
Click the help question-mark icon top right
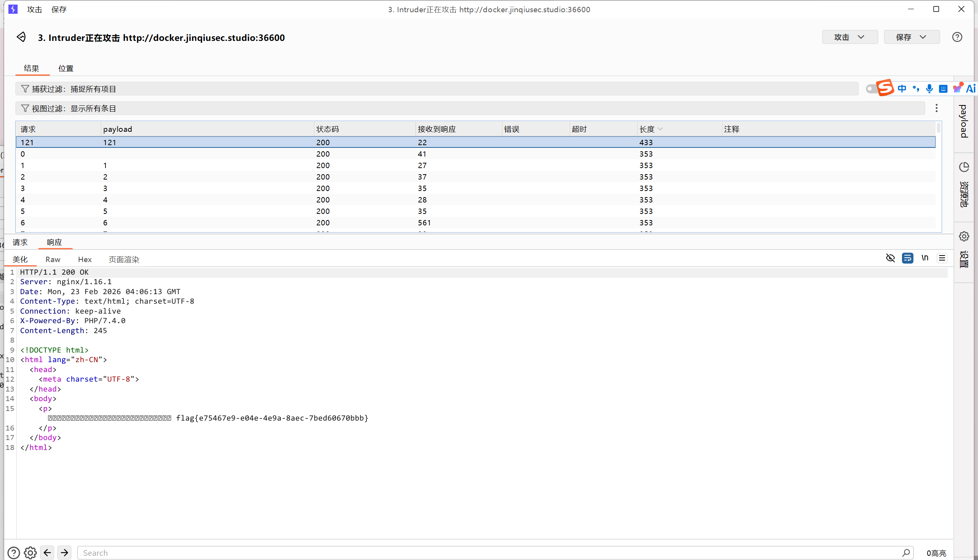tap(957, 37)
